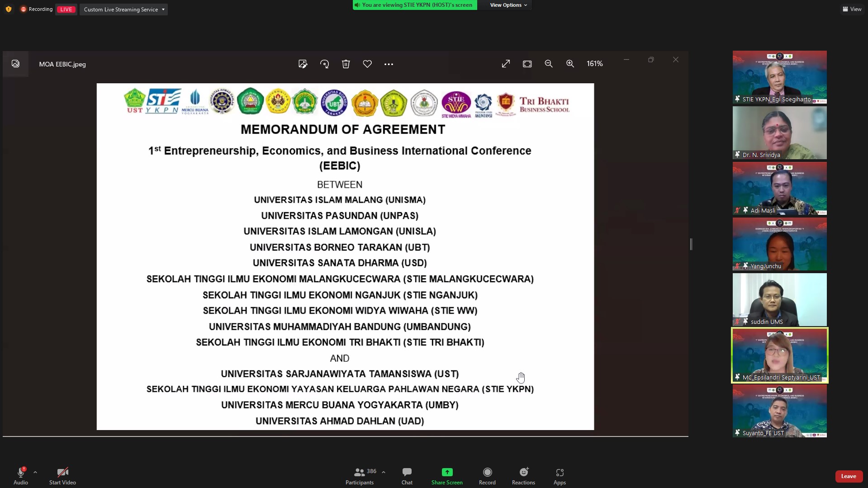Viewport: 868px width, 488px height.
Task: Click the fit-to-window icon
Action: tap(527, 64)
